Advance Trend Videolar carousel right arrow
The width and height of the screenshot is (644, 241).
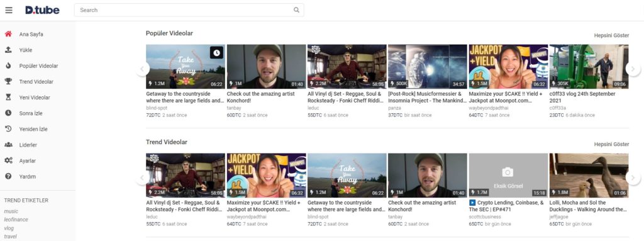tap(633, 177)
